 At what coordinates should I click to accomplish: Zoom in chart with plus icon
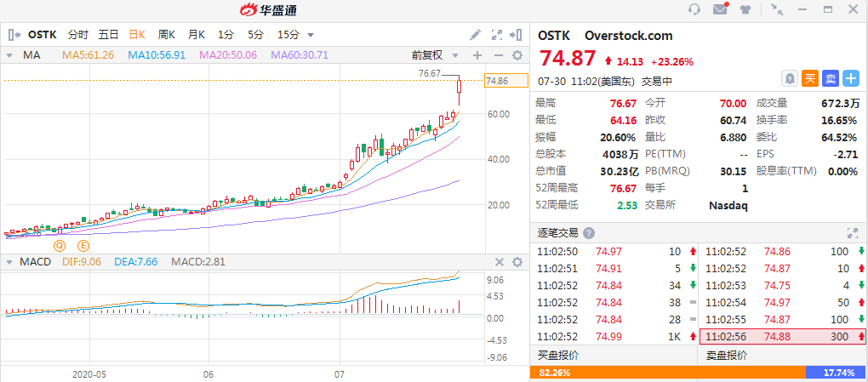tap(477, 55)
